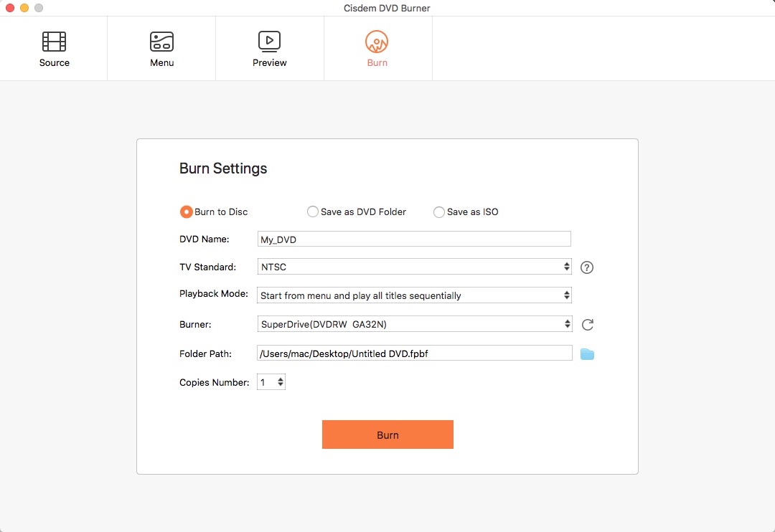775x532 pixels.
Task: Open the Source film strip icon
Action: 55,42
